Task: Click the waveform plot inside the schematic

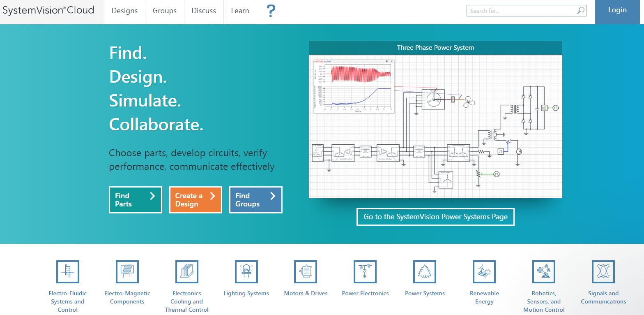Action: 353,86
